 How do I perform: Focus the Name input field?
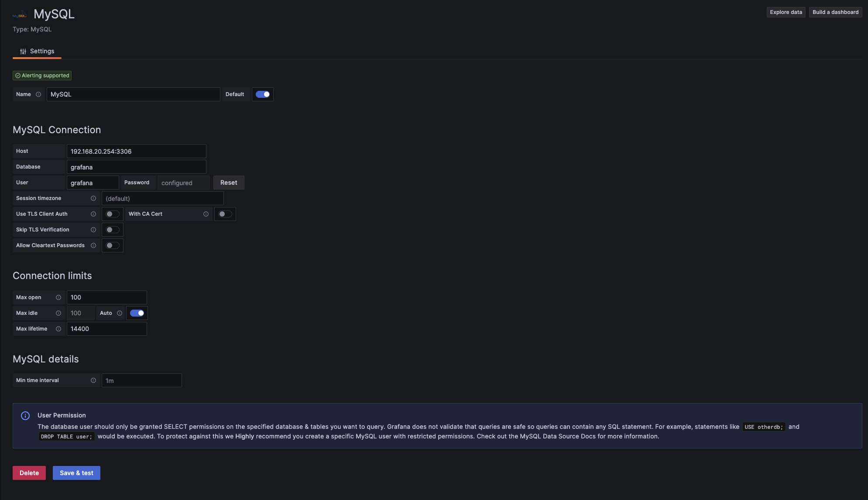(134, 94)
